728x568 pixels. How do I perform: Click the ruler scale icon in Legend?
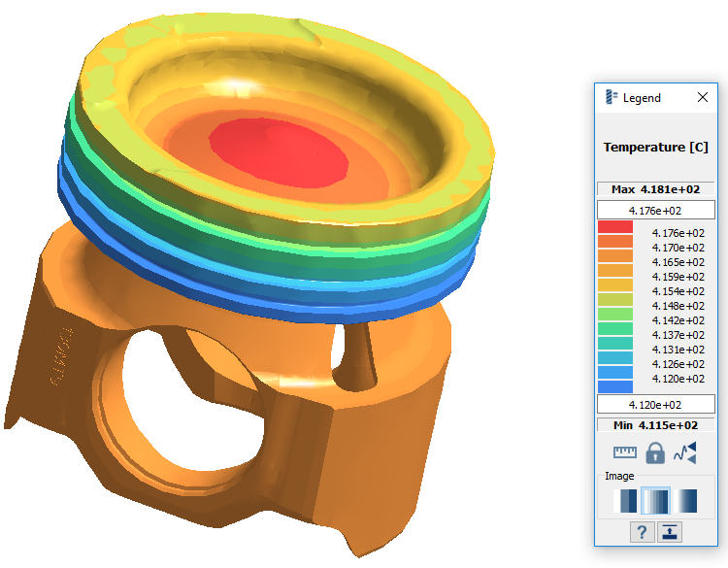pyautogui.click(x=624, y=452)
